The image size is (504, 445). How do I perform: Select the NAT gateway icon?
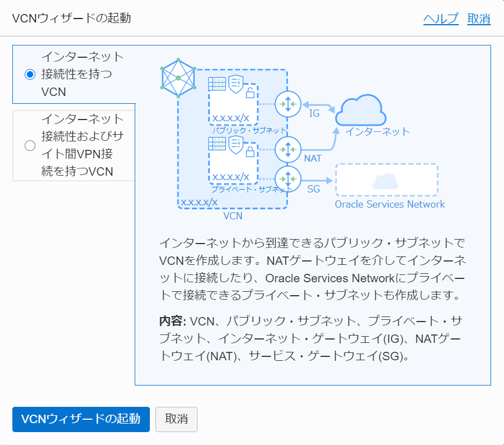[287, 149]
